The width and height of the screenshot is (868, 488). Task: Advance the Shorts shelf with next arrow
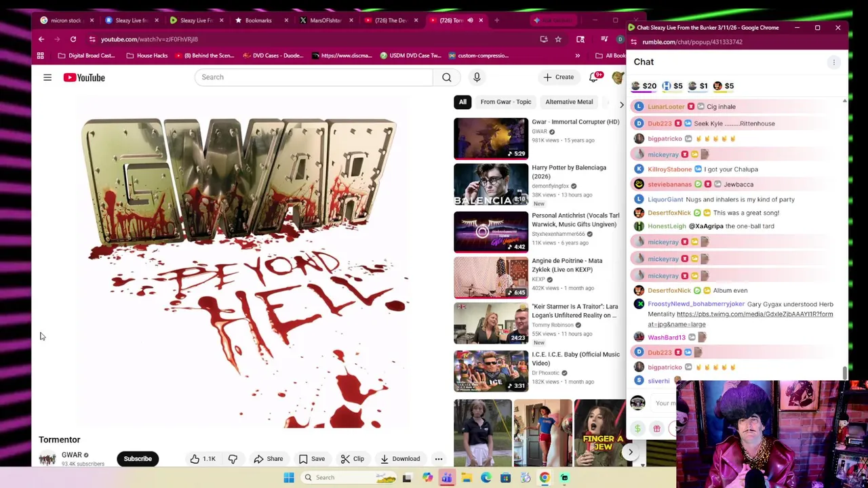pyautogui.click(x=630, y=452)
